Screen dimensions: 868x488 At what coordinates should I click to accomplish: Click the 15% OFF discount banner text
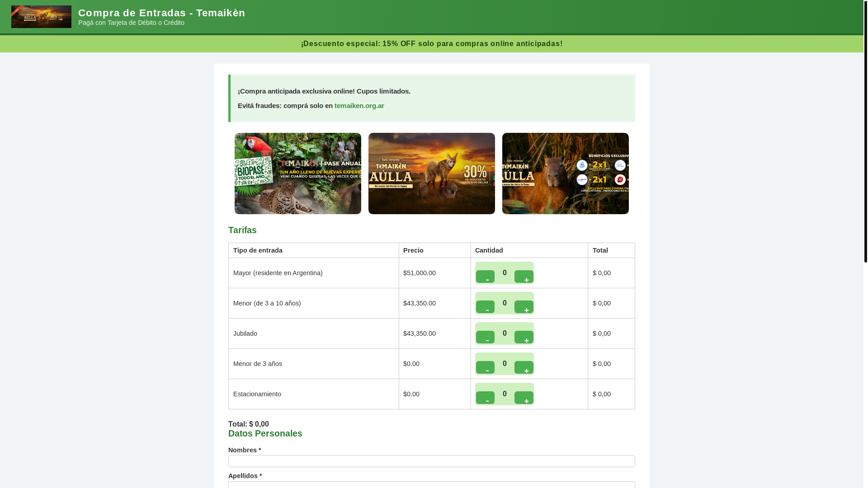pyautogui.click(x=432, y=44)
